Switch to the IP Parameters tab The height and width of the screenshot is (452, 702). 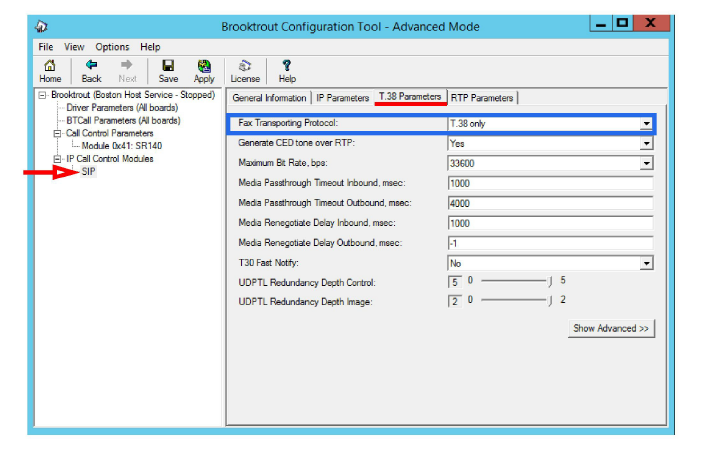tap(342, 98)
